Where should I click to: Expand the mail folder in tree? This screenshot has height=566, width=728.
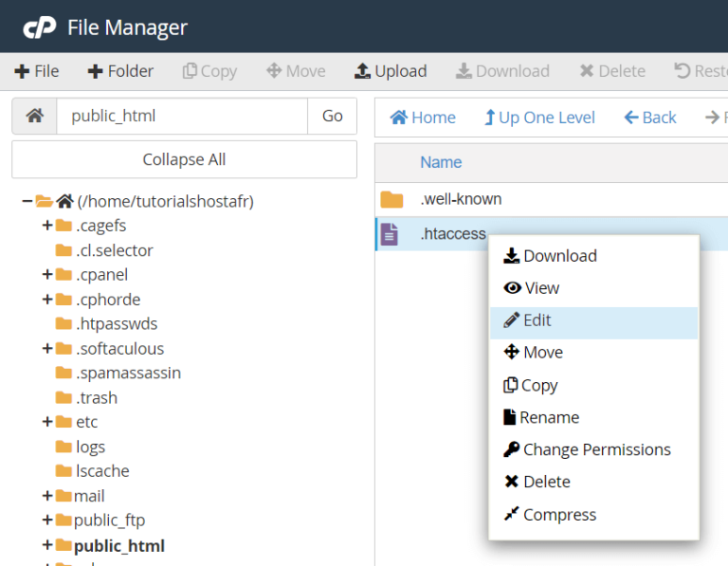coord(46,496)
